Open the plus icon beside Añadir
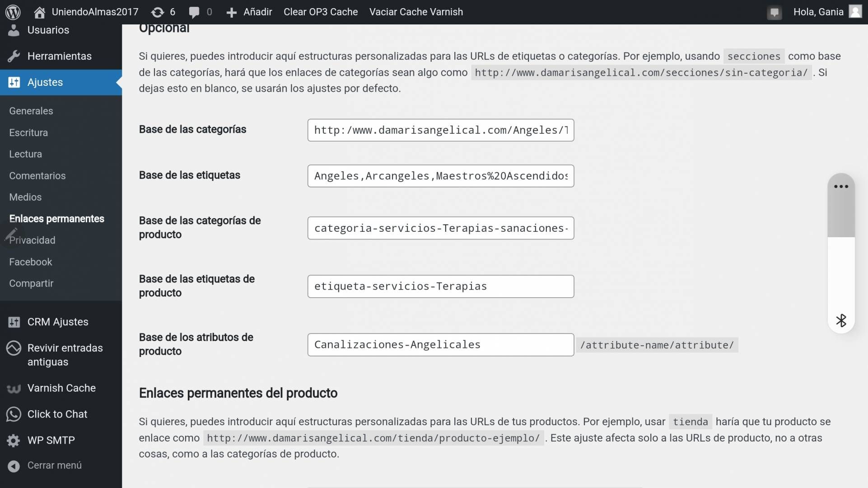868x488 pixels. pyautogui.click(x=232, y=12)
